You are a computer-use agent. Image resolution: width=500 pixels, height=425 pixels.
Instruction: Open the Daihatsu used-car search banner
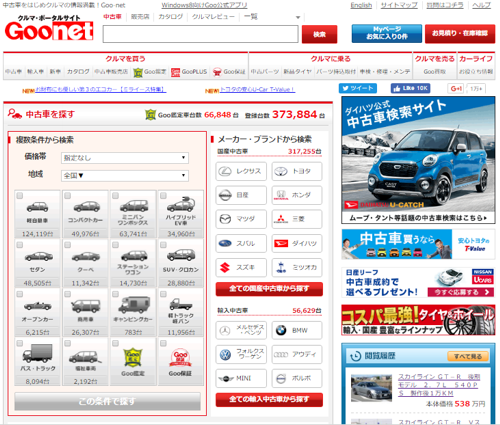[418, 160]
